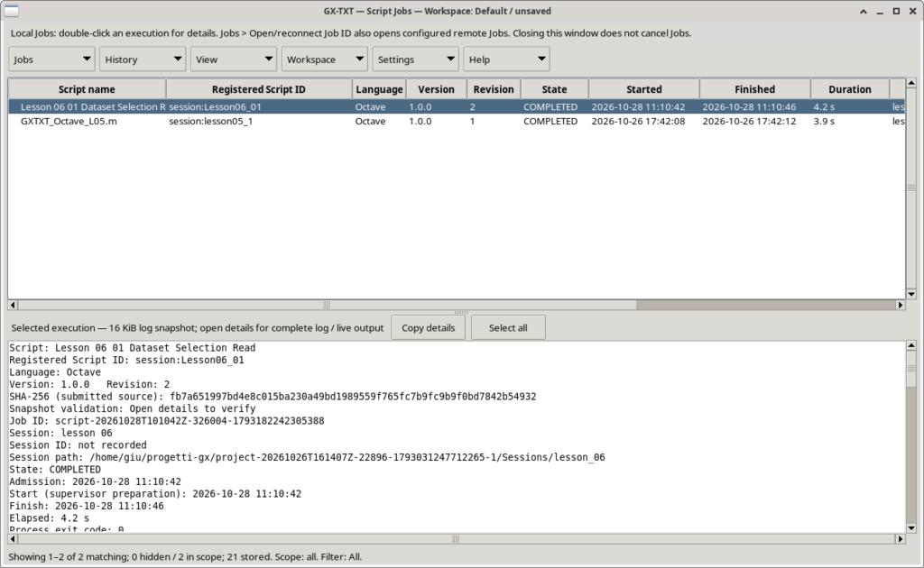Sort by Registered Script ID column
Screen dimensions: 924x568
point(259,89)
